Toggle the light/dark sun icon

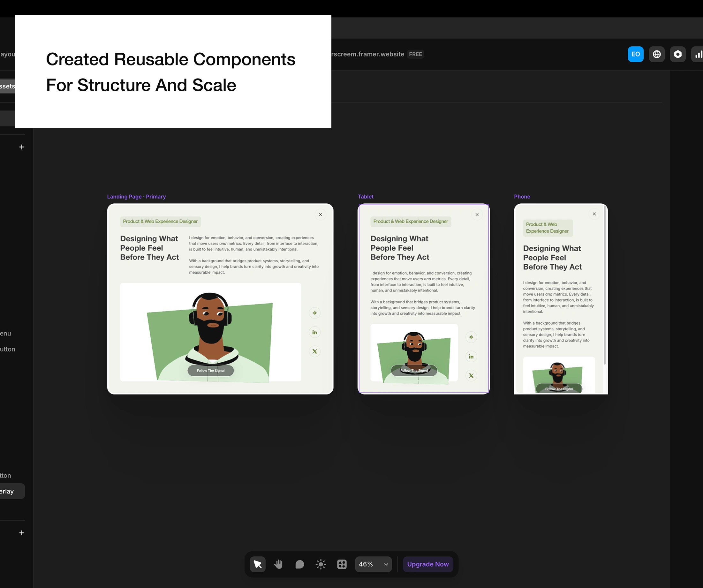(x=321, y=564)
